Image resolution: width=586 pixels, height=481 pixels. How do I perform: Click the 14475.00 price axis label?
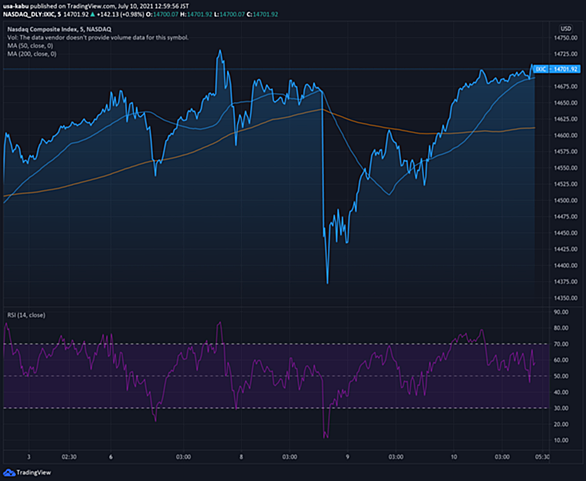point(565,217)
